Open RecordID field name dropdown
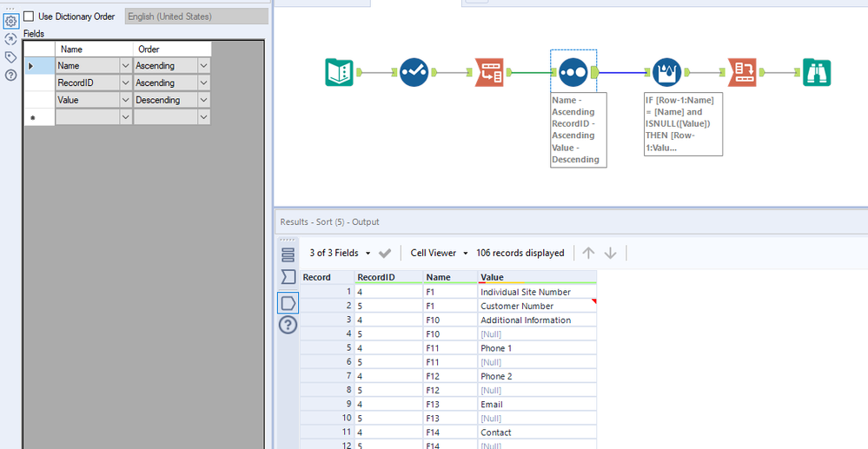Image resolution: width=868 pixels, height=449 pixels. (126, 83)
